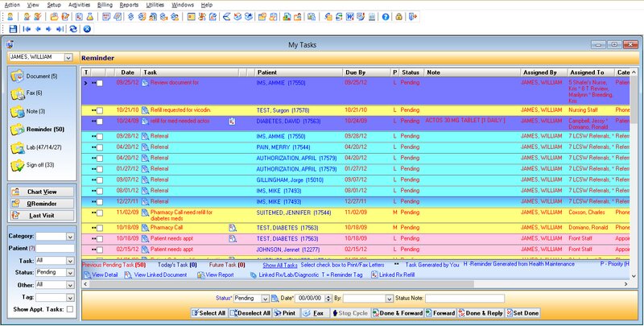644x326 pixels.
Task: Click the Save floppy disk icon
Action: (x=12, y=29)
